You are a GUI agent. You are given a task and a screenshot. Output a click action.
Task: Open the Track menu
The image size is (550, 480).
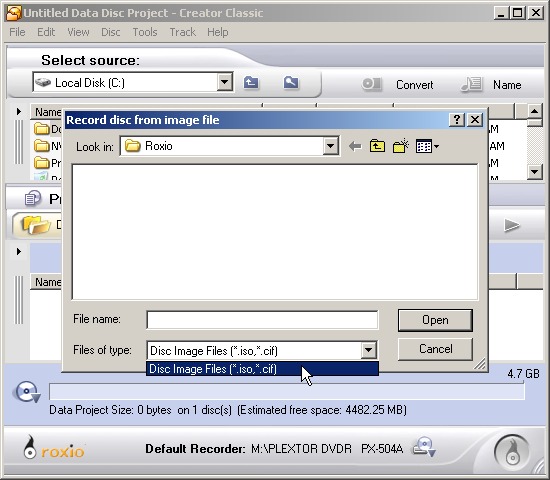(182, 32)
